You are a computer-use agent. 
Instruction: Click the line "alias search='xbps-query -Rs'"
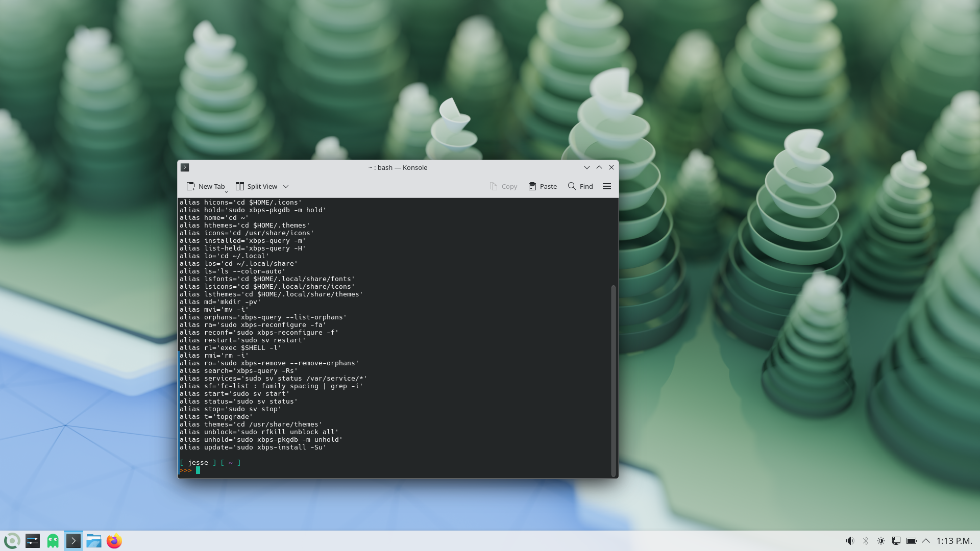(x=238, y=371)
